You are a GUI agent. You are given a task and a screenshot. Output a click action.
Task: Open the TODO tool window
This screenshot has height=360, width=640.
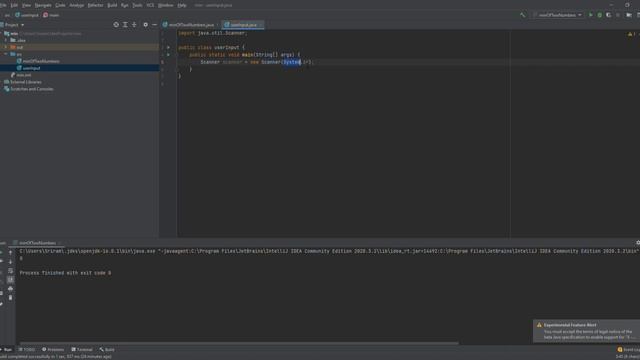27,350
